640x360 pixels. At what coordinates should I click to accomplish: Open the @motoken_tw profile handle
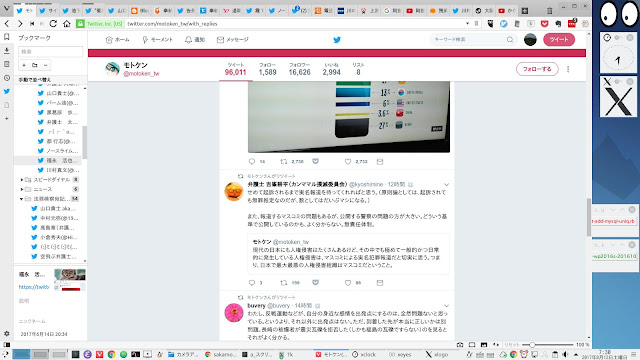point(141,74)
